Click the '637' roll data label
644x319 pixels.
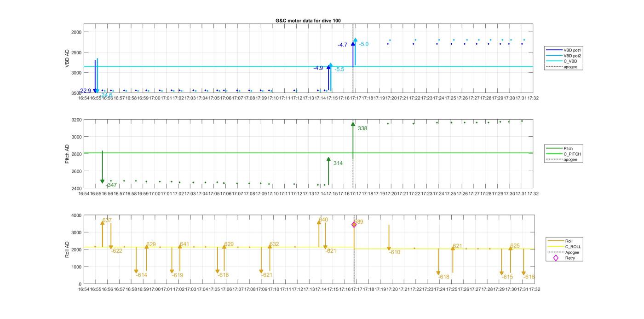click(x=107, y=220)
